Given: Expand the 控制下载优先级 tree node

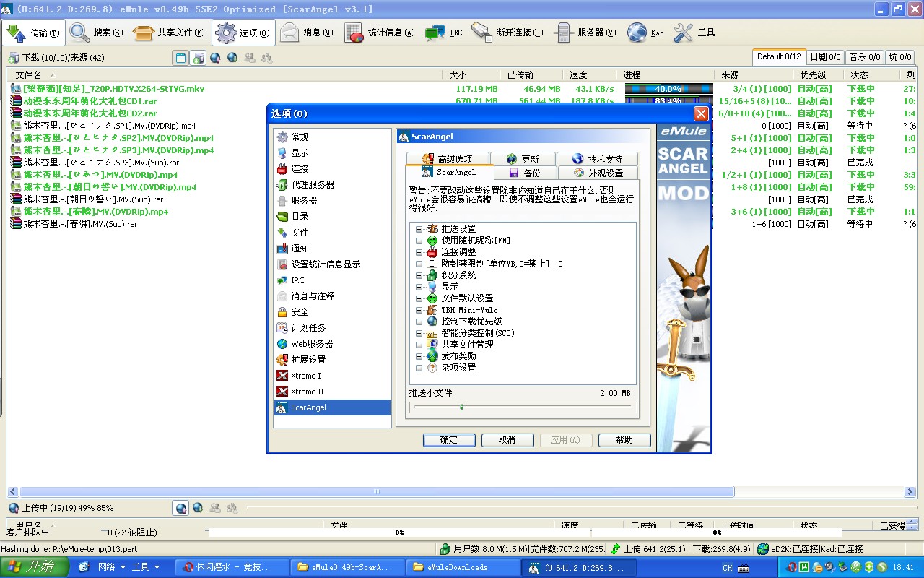Looking at the screenshot, I should (x=419, y=322).
